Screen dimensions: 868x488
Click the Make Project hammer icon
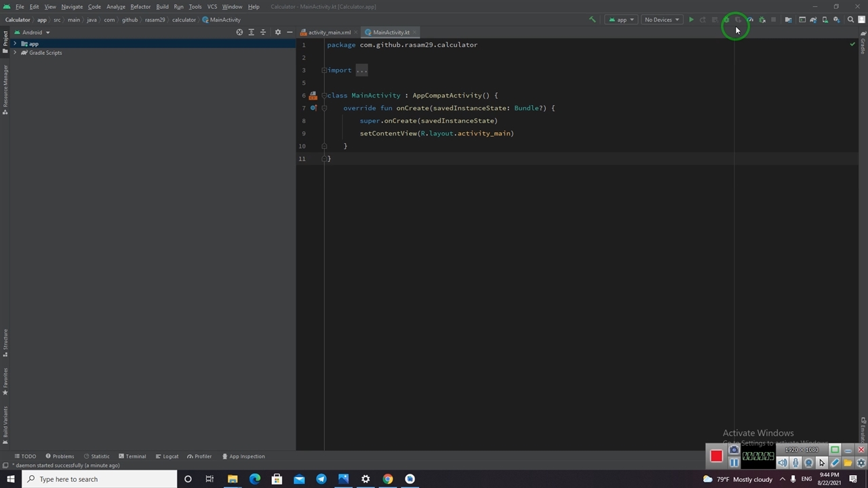click(x=592, y=20)
